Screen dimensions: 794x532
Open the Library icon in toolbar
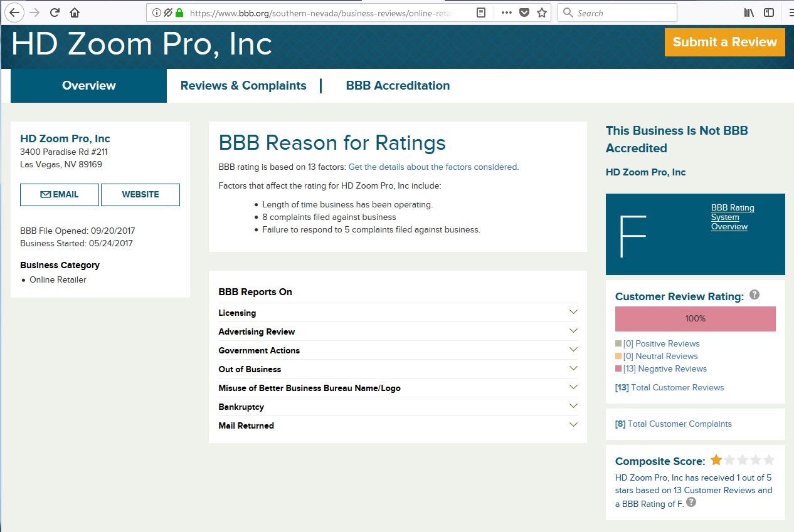point(749,13)
